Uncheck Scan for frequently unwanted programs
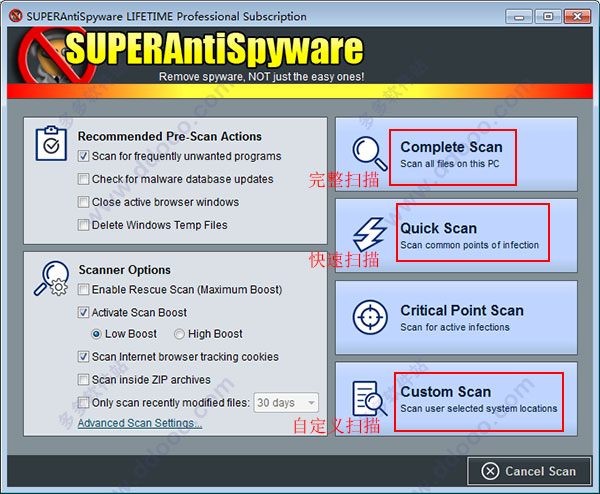The width and height of the screenshot is (600, 494). 83,156
